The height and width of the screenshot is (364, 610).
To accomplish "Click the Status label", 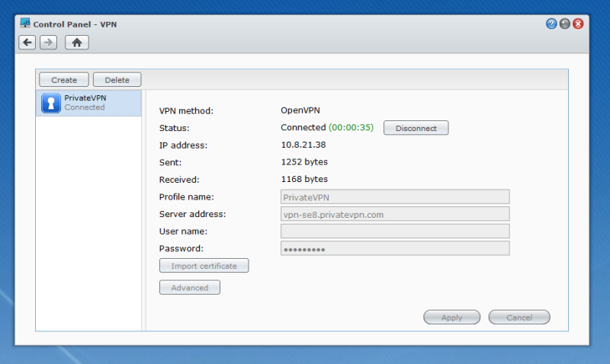I will [x=174, y=128].
